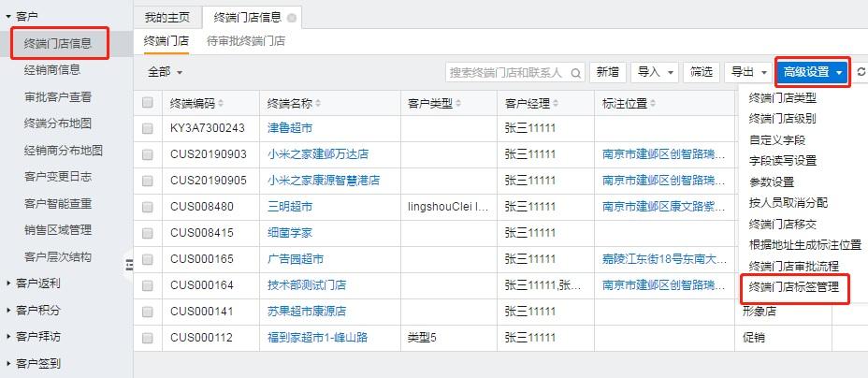Check the row for 津鲁超市
The width and height of the screenshot is (868, 378).
tap(147, 128)
